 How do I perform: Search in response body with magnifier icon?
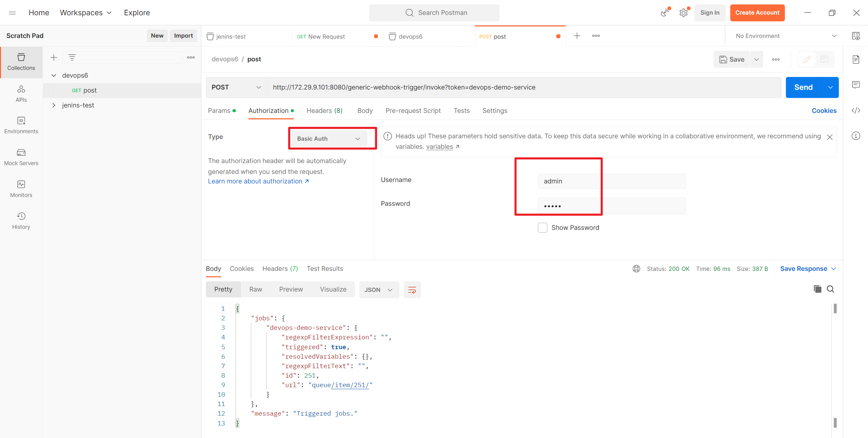[830, 289]
